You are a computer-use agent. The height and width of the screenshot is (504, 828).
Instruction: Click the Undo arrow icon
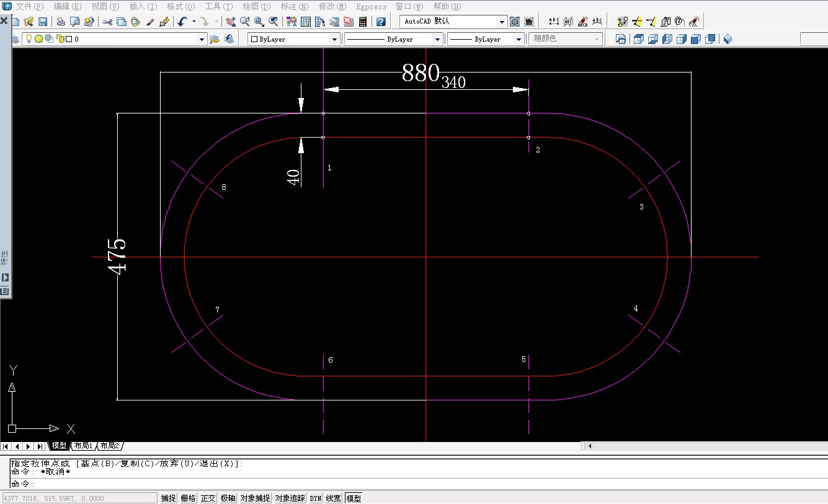point(182,22)
